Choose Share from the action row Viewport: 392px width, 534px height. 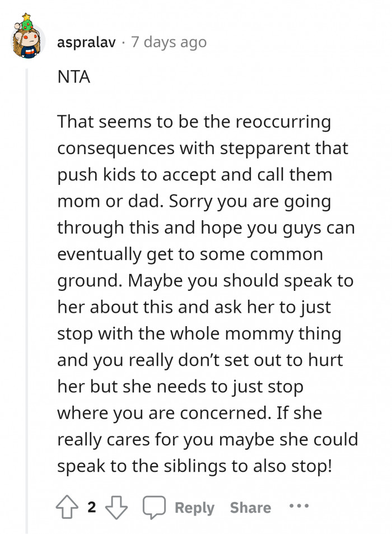point(250,508)
